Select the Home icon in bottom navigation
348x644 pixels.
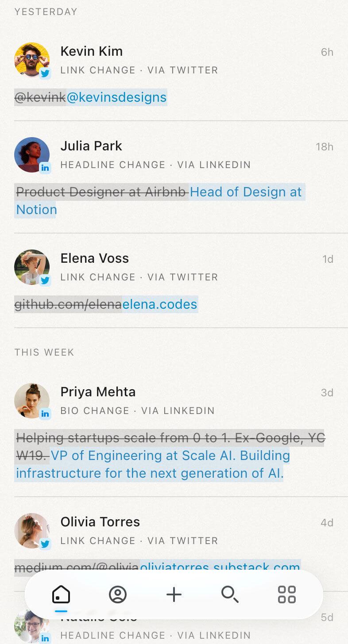(x=61, y=595)
